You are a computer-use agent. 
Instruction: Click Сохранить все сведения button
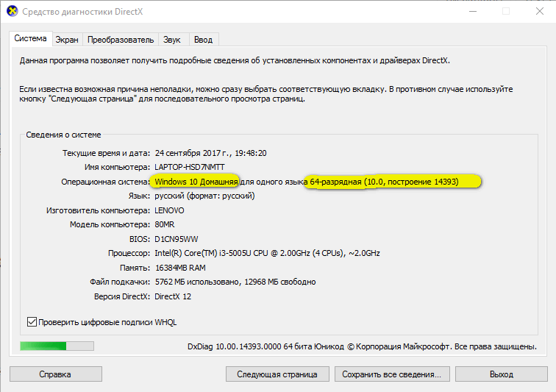tap(392, 374)
